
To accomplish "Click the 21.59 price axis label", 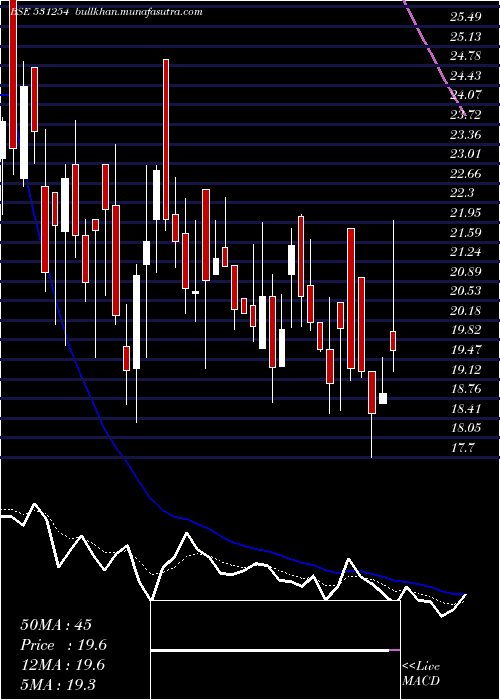I will point(466,233).
